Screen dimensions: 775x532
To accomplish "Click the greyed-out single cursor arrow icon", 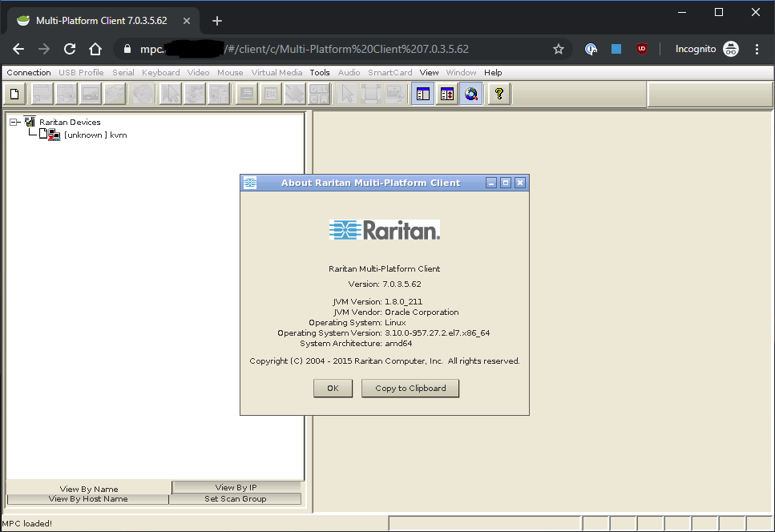I will coord(347,94).
